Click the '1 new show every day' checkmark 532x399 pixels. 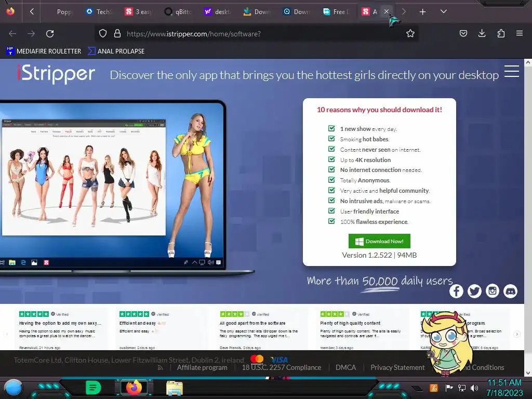(331, 128)
